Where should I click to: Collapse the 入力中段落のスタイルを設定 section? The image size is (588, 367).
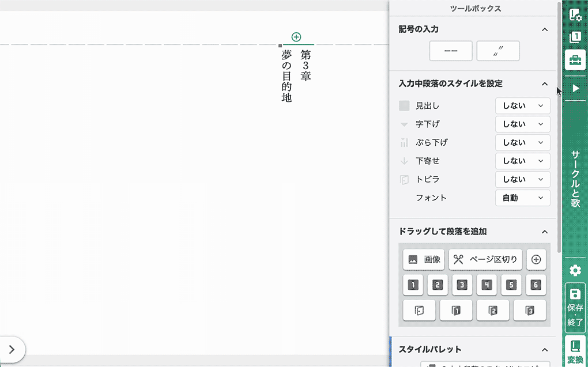coord(545,84)
